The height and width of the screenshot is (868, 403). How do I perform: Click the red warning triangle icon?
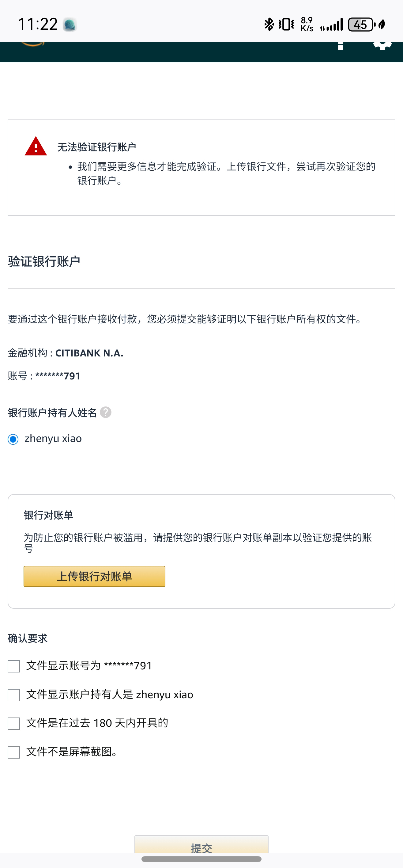click(x=36, y=147)
